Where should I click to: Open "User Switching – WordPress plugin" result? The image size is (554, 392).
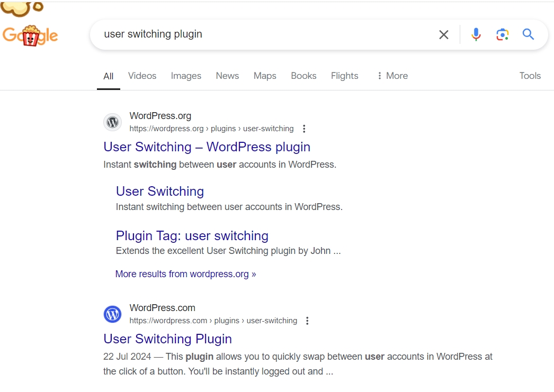click(x=207, y=147)
